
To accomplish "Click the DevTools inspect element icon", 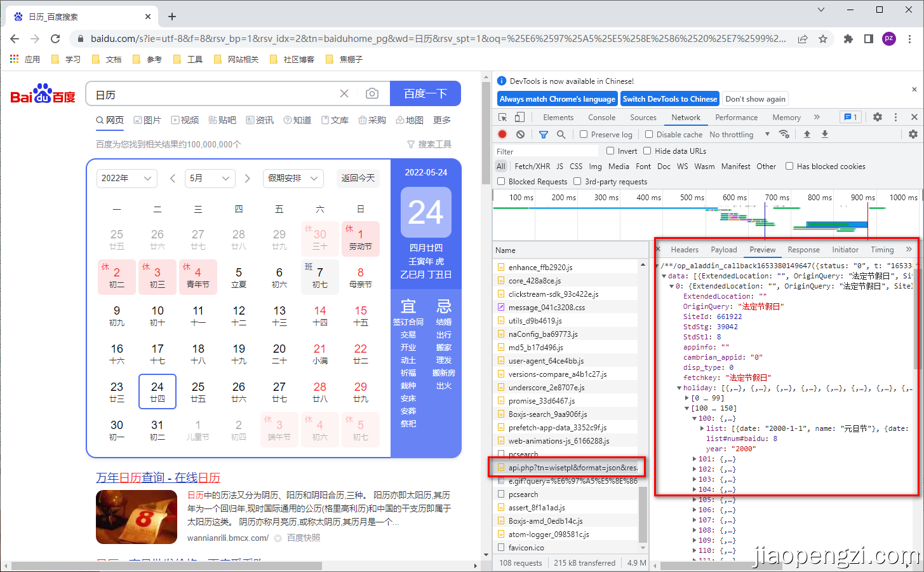I will 503,118.
